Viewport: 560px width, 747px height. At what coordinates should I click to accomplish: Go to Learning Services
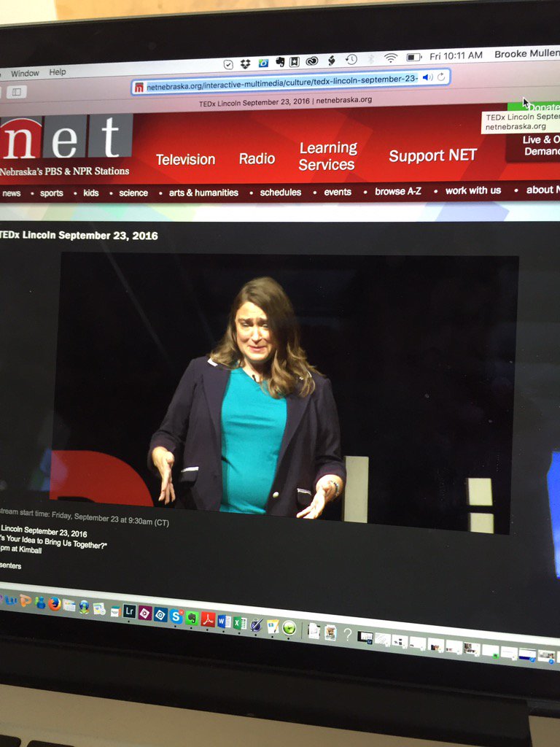point(327,156)
